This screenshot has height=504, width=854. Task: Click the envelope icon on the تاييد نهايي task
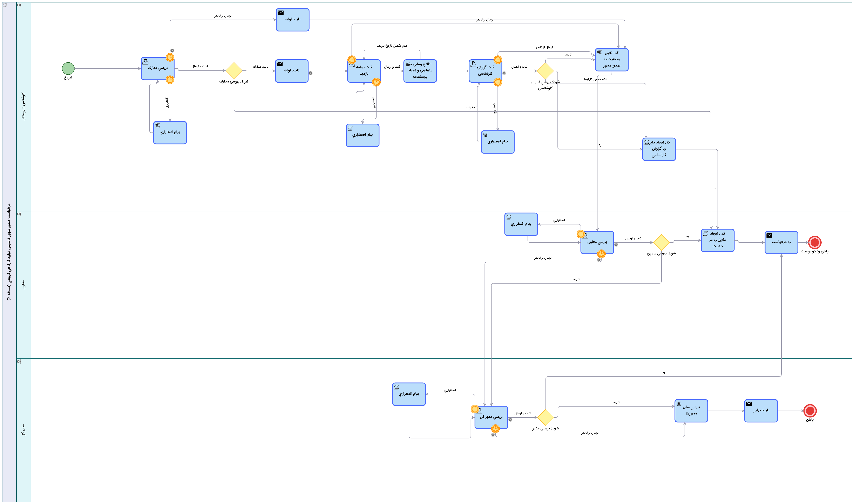click(x=750, y=404)
